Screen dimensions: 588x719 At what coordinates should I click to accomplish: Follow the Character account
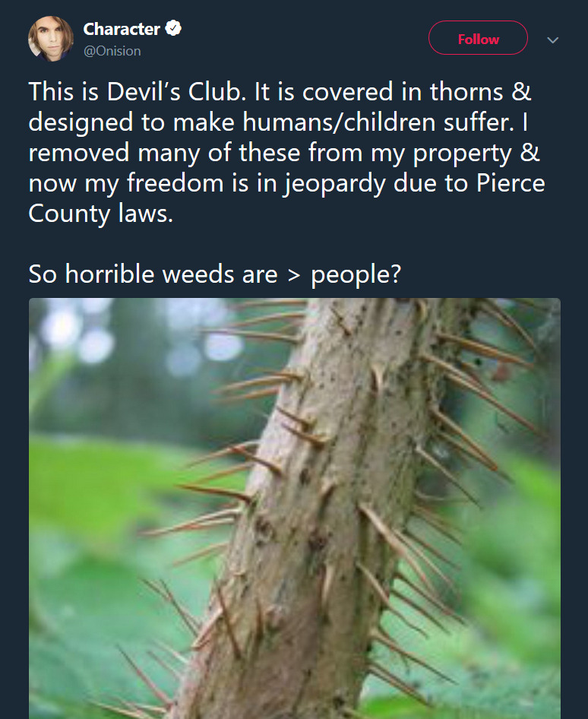[478, 38]
